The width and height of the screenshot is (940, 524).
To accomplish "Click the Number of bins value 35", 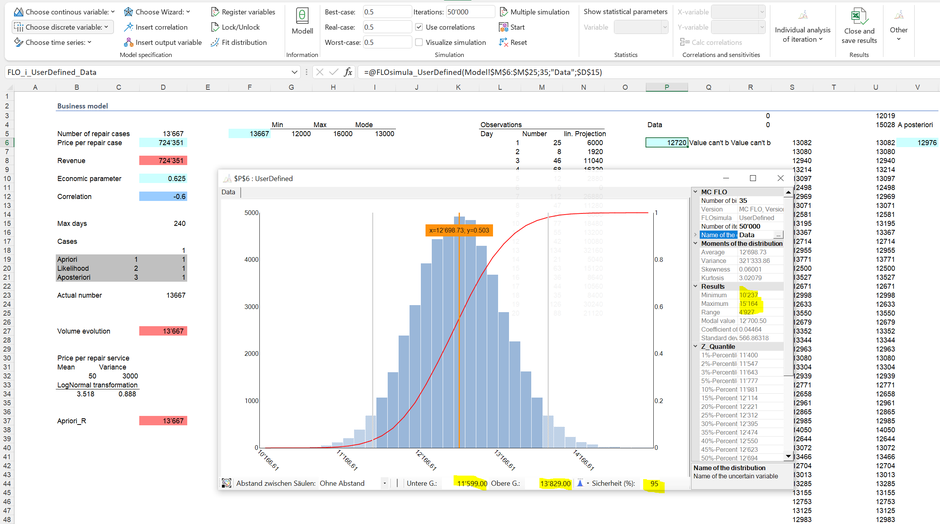I will coord(760,201).
